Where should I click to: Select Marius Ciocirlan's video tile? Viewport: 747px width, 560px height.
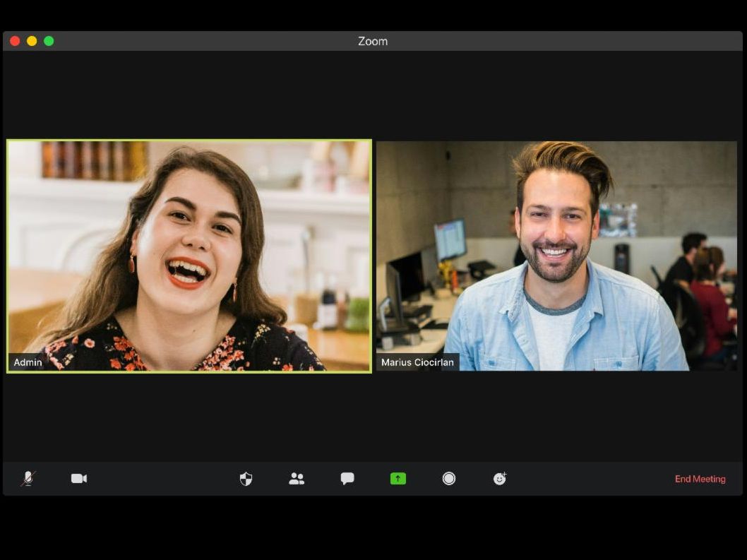(556, 256)
